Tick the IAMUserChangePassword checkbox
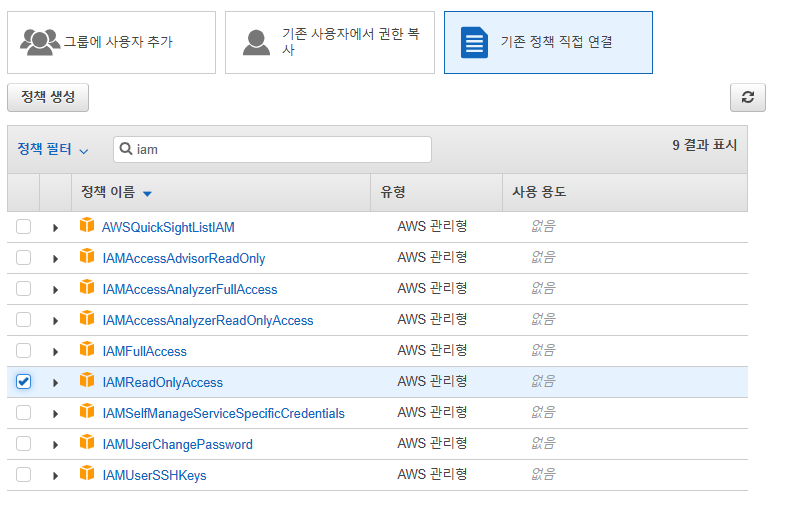Viewport: 792px width, 530px height. click(x=23, y=444)
